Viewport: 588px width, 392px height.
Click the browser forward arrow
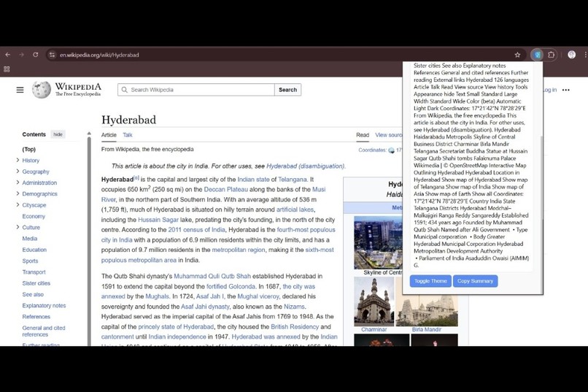[21, 55]
